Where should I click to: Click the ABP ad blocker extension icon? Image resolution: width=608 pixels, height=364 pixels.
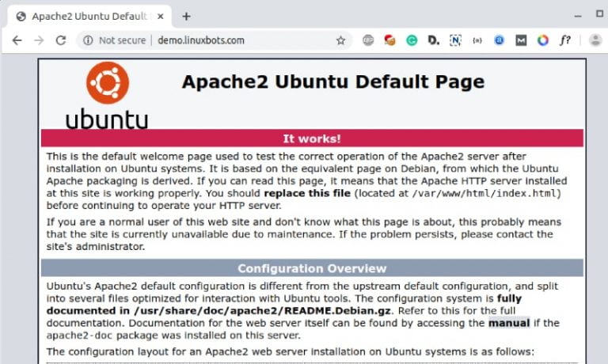(x=368, y=40)
